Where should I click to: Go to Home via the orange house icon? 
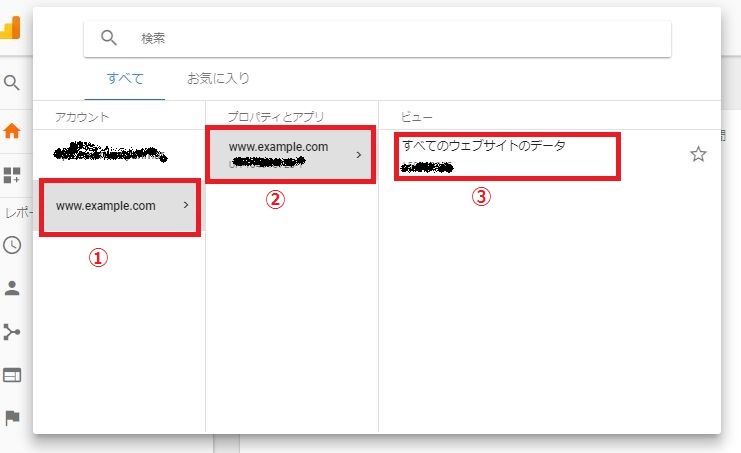tap(12, 131)
